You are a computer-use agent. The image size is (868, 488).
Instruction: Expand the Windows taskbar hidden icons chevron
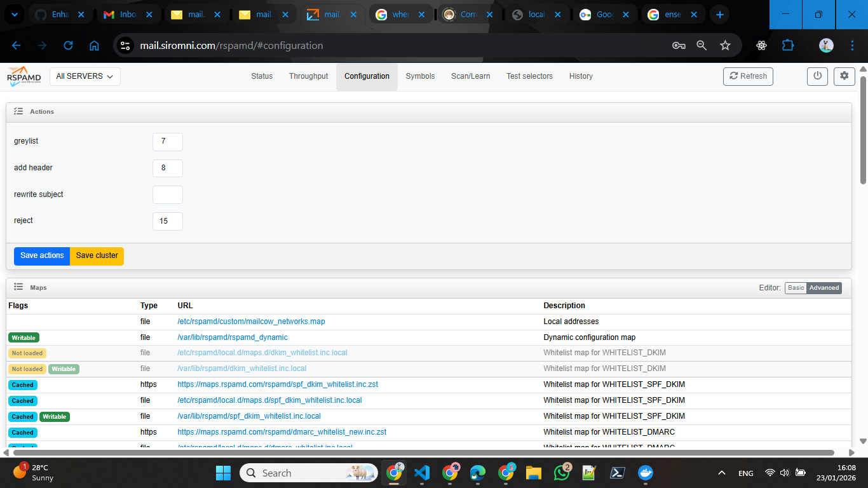click(x=721, y=473)
